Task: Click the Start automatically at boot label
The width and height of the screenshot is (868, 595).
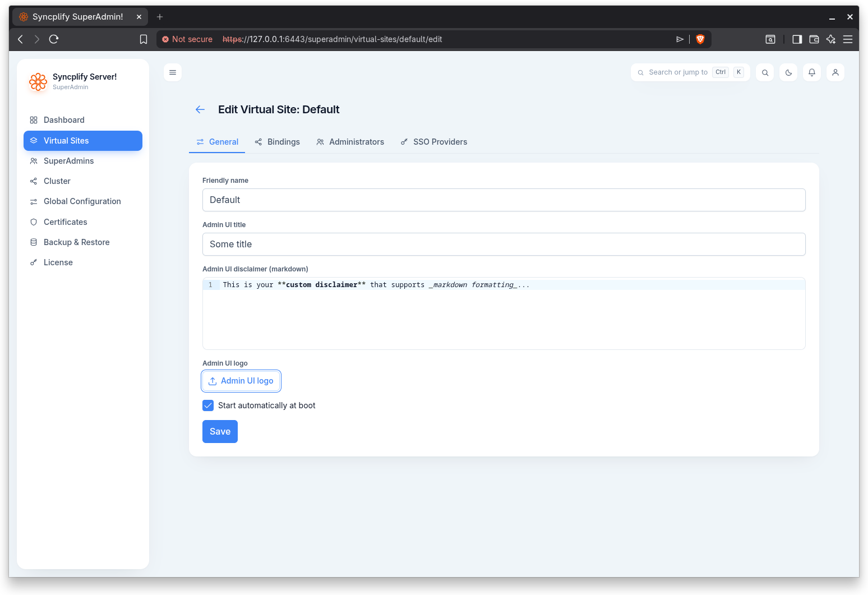Action: click(x=267, y=405)
